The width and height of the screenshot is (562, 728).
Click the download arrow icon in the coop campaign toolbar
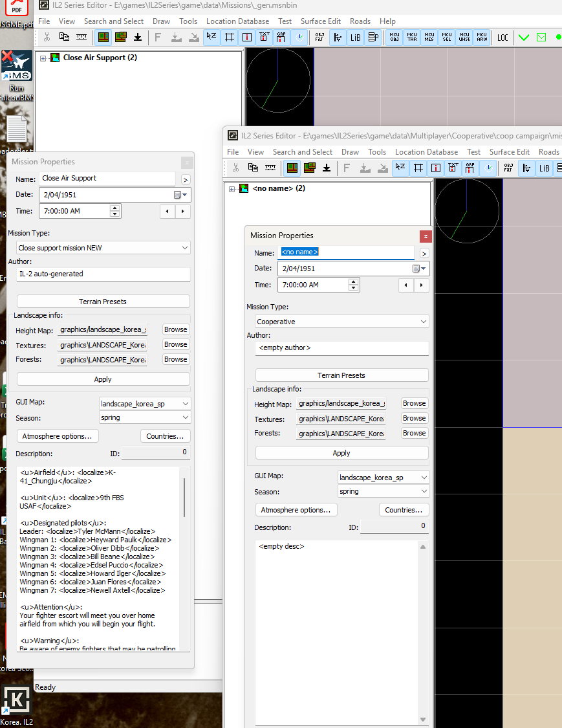pos(327,168)
